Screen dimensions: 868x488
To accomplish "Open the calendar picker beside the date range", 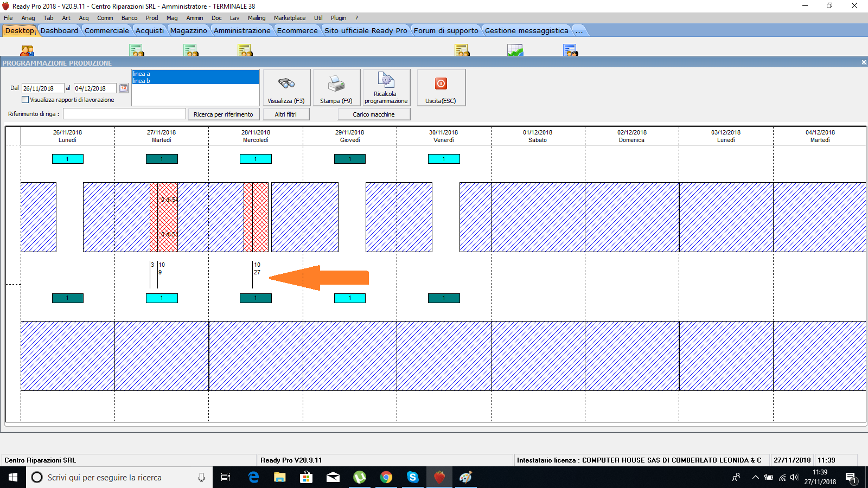I will click(x=124, y=88).
